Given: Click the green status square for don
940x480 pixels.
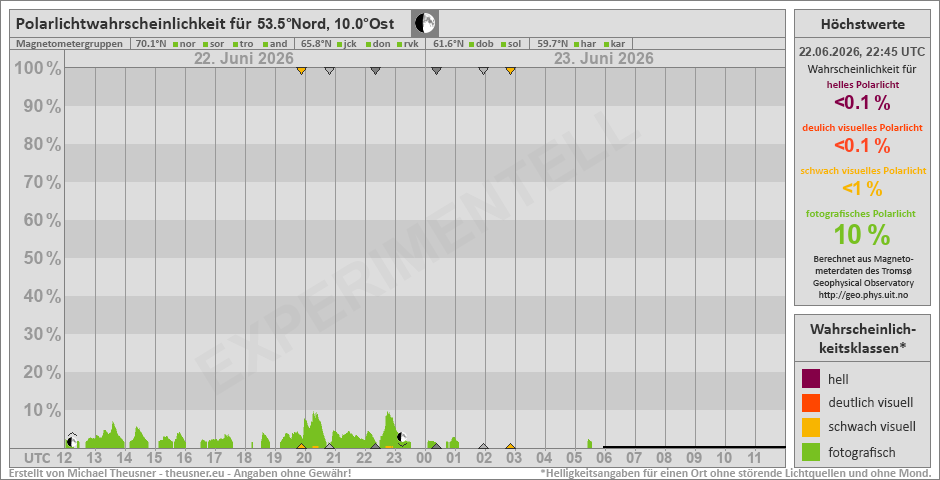Looking at the screenshot, I should [368, 44].
